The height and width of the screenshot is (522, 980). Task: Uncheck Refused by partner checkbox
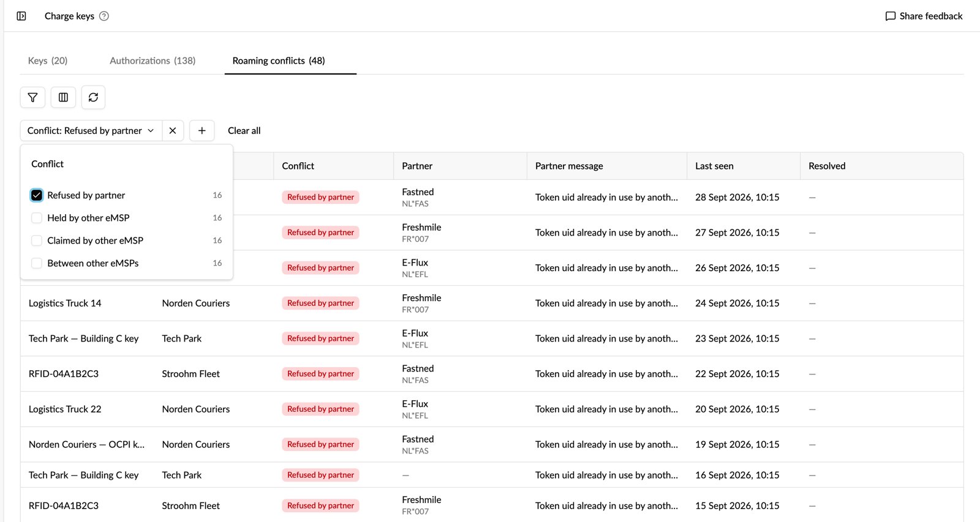click(37, 195)
